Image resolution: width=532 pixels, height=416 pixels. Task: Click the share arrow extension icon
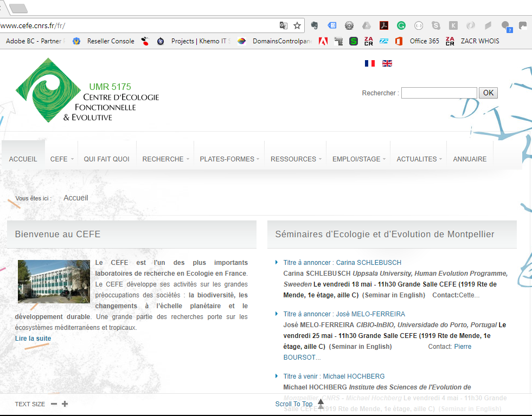tap(523, 25)
